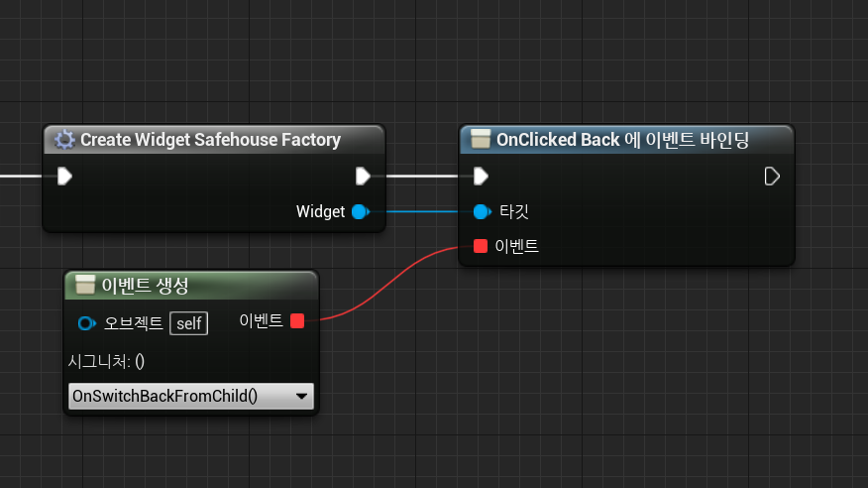The width and height of the screenshot is (868, 488).
Task: Click the blue Widget output pin
Action: pos(361,211)
